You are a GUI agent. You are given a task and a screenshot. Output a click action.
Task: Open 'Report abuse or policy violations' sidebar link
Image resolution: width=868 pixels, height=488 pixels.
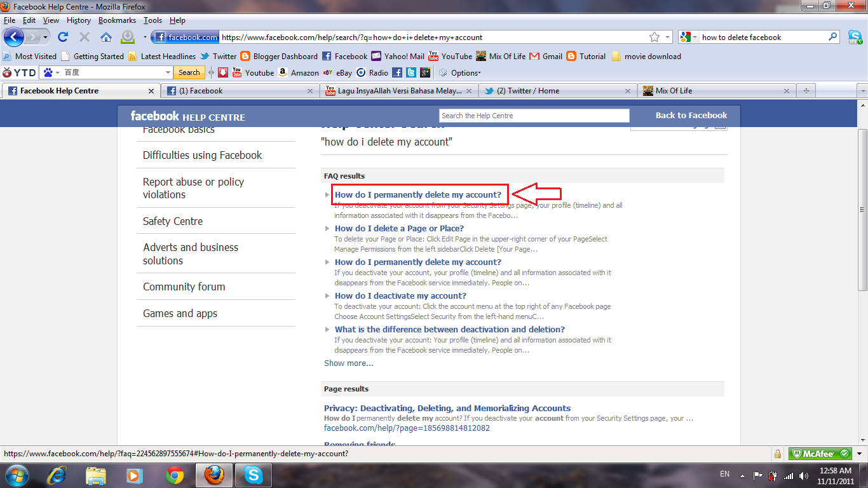point(193,188)
